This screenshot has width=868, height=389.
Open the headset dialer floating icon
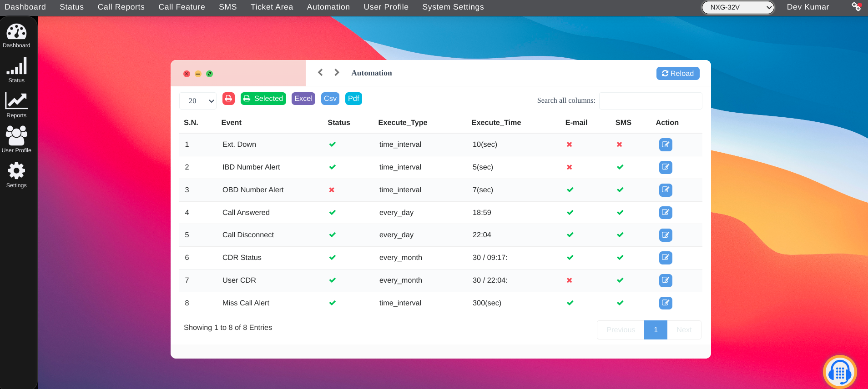840,372
